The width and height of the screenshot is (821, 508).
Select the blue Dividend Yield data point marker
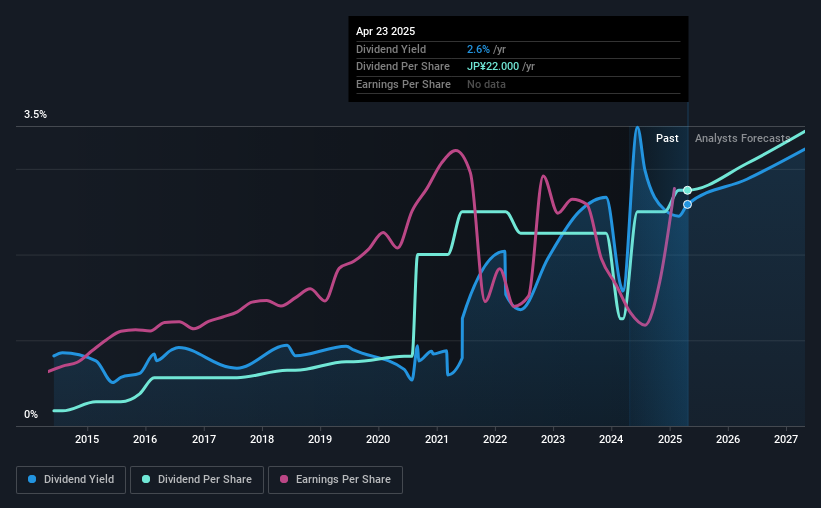point(687,204)
